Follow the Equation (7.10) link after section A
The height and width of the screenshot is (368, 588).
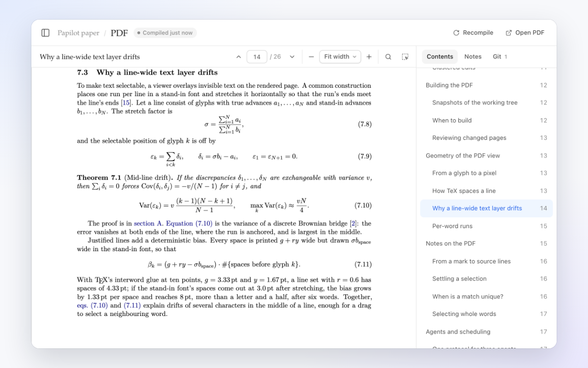point(189,224)
